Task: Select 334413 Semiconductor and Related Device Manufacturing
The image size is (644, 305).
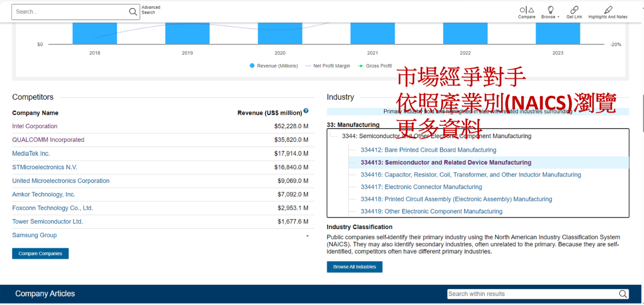Action: pos(446,162)
